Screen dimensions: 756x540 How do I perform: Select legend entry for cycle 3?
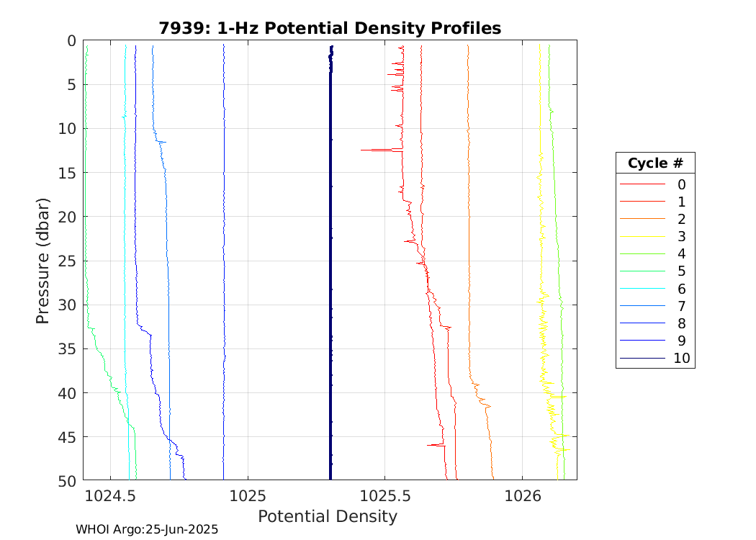(x=655, y=236)
